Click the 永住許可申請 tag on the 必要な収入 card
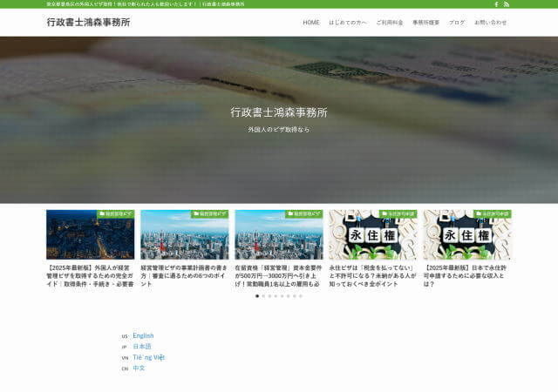 [x=493, y=213]
